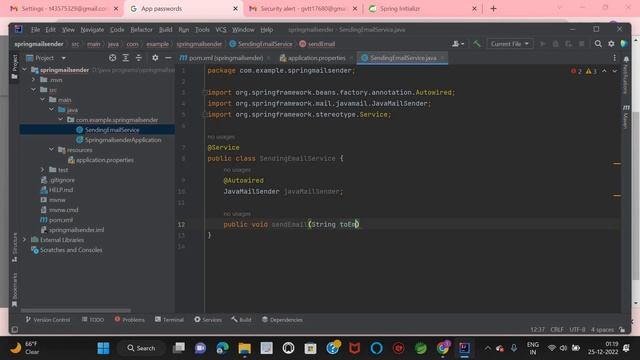Open the File menu
Image resolution: width=640 pixels, height=360 pixels.
(36, 29)
